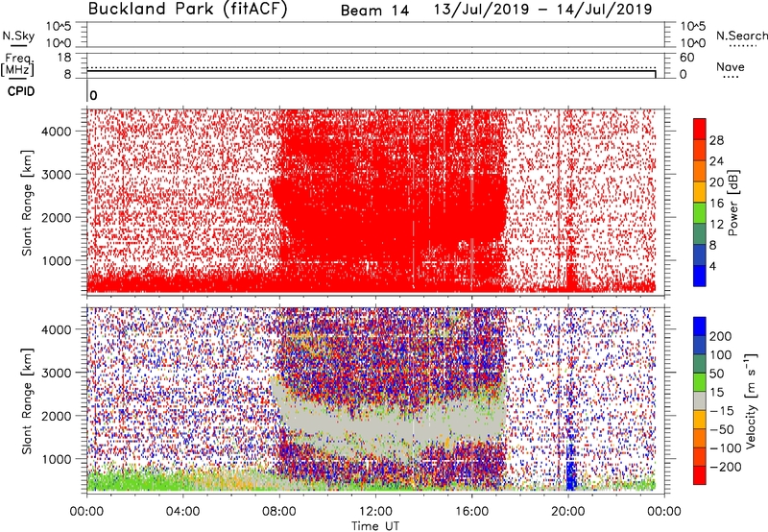Pick the blue segment above 200 m/s
This screenshot has height=532, width=768.
(x=700, y=326)
